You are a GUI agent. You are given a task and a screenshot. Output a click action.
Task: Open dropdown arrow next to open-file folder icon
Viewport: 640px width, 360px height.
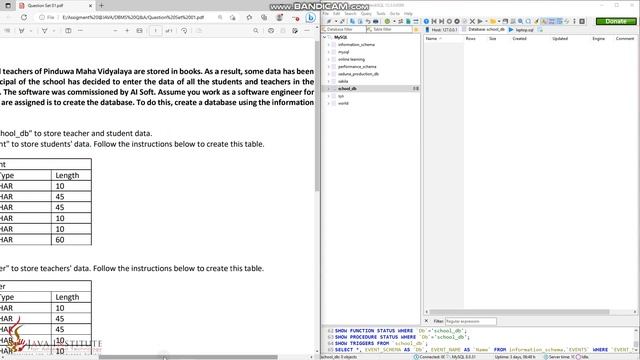tap(499, 21)
